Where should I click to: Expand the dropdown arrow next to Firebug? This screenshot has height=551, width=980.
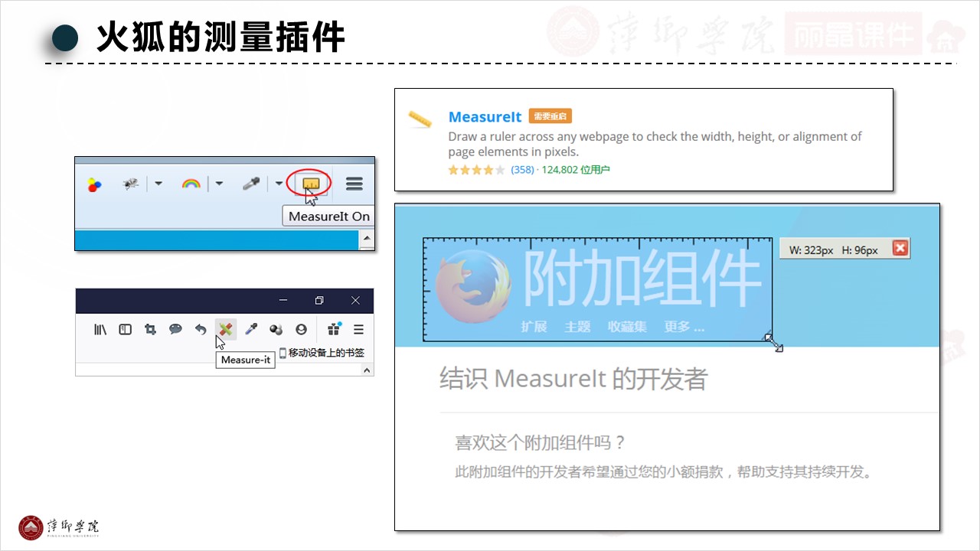[x=158, y=184]
